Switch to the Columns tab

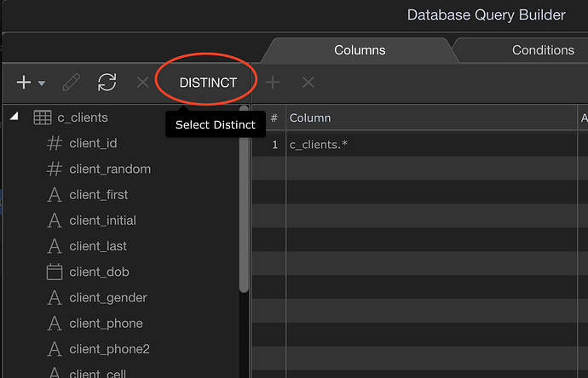point(360,50)
